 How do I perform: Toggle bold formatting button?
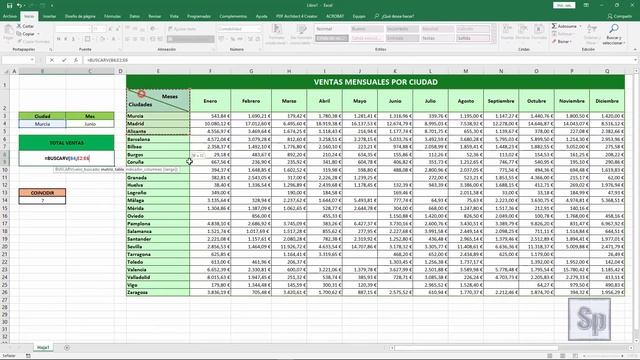59,39
